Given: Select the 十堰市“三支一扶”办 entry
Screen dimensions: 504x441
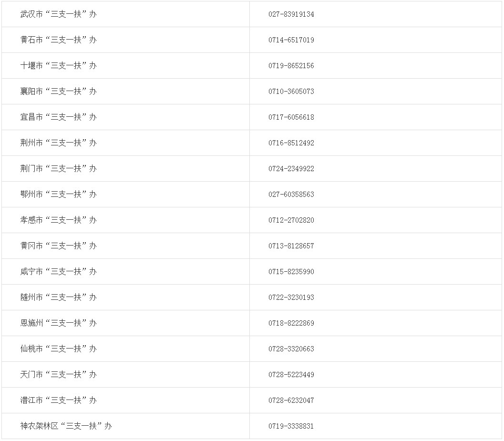Looking at the screenshot, I should [58, 66].
